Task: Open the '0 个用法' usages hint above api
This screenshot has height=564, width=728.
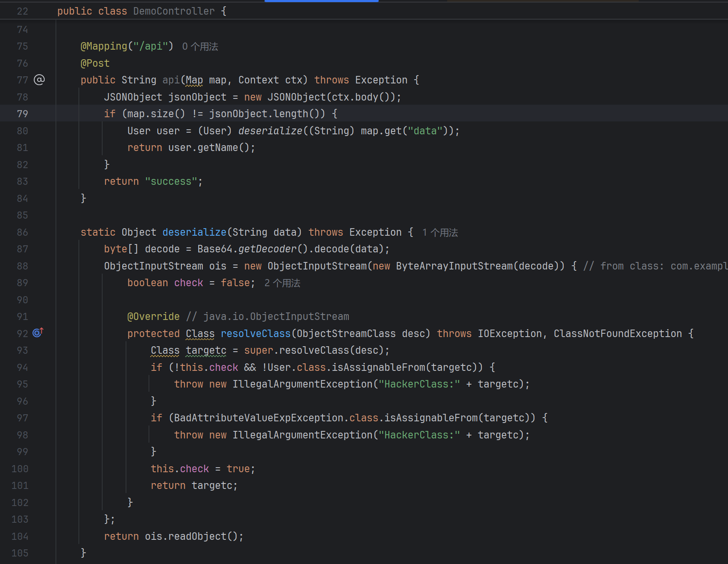Action: click(x=200, y=46)
